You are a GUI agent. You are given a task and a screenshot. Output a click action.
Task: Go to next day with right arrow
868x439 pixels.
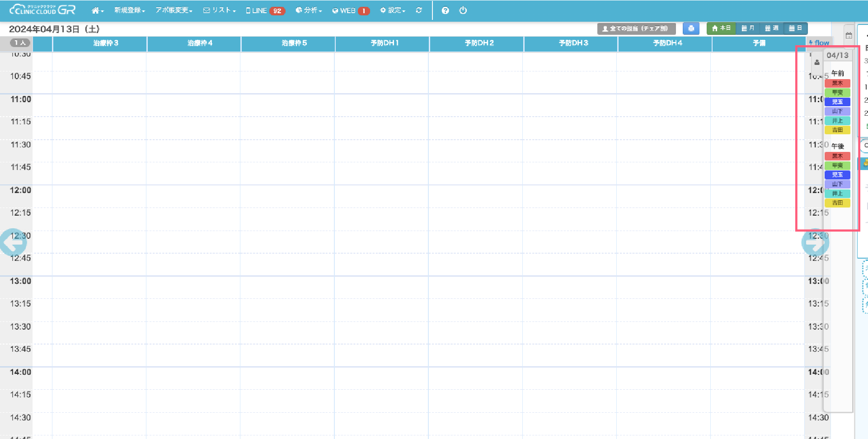point(815,242)
